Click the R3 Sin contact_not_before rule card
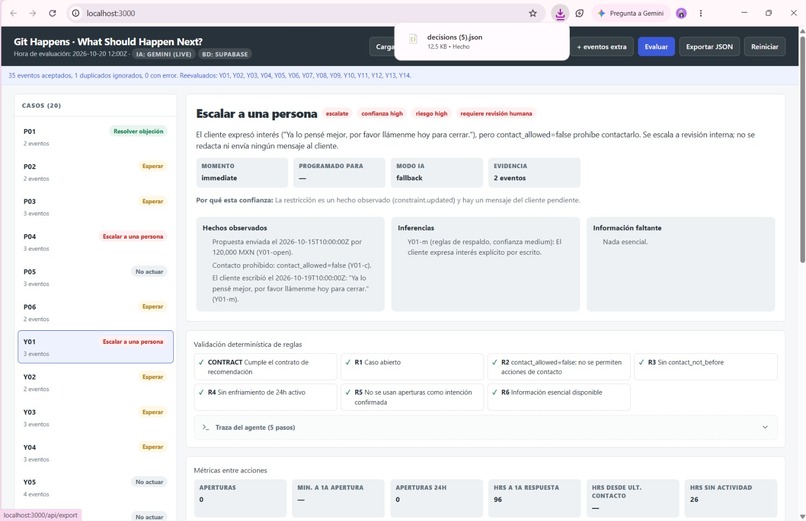806x521 pixels. [706, 367]
